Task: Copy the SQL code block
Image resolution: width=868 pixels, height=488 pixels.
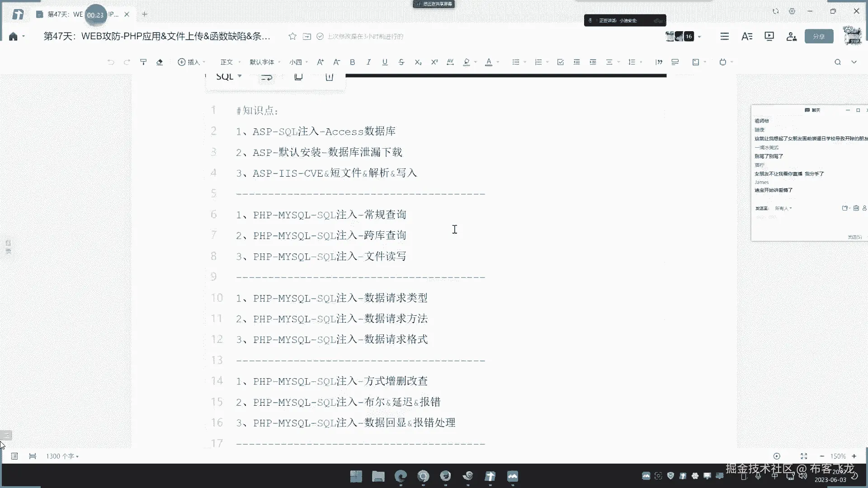Action: click(x=298, y=77)
